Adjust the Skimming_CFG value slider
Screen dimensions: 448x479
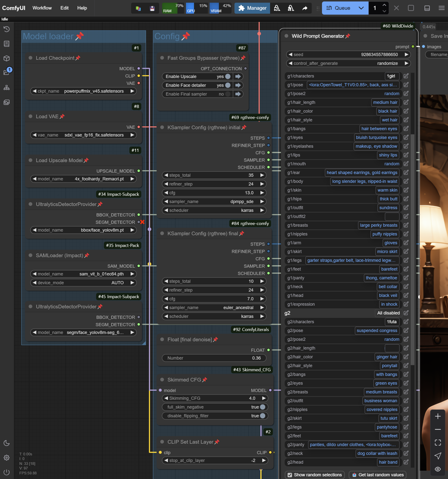[x=214, y=398]
